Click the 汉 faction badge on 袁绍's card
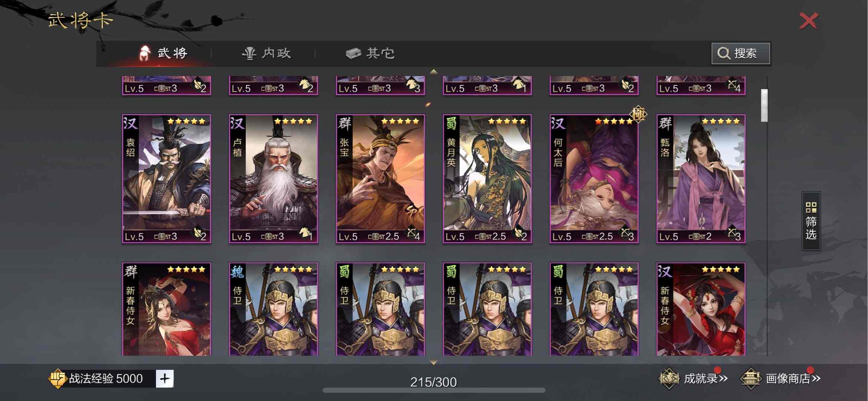 [130, 123]
